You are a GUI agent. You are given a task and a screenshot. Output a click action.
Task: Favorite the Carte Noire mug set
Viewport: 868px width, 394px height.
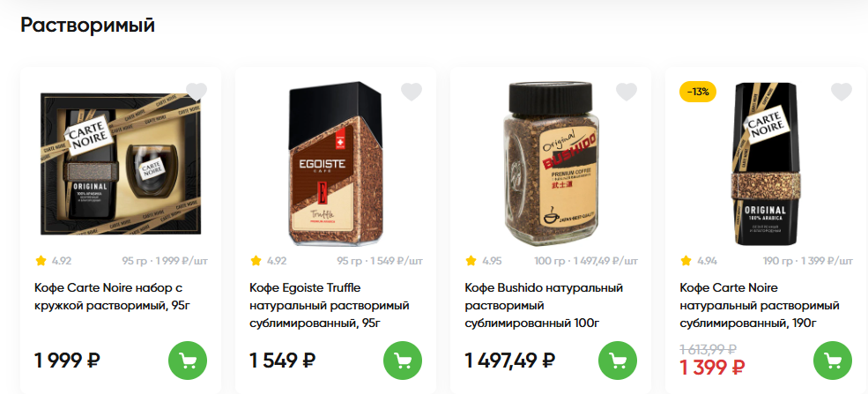click(197, 92)
